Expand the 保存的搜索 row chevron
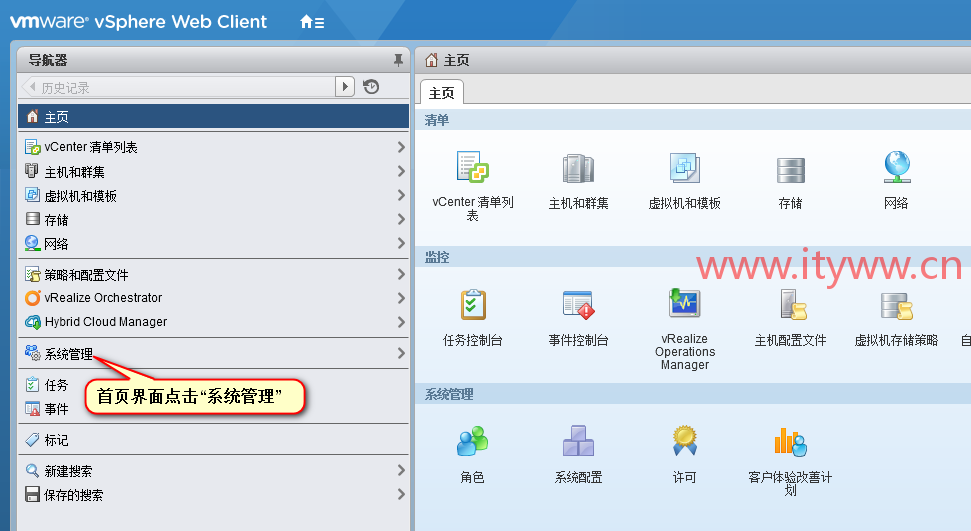The width and height of the screenshot is (971, 531). coord(401,494)
